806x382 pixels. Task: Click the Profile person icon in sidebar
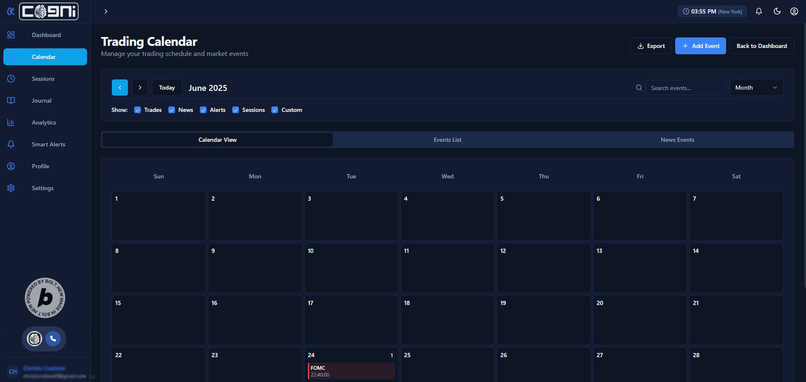[x=11, y=166]
